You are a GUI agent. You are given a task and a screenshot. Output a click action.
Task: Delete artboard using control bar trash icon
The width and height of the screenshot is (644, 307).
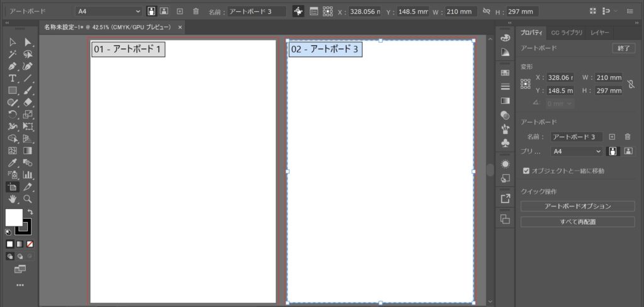pos(196,11)
